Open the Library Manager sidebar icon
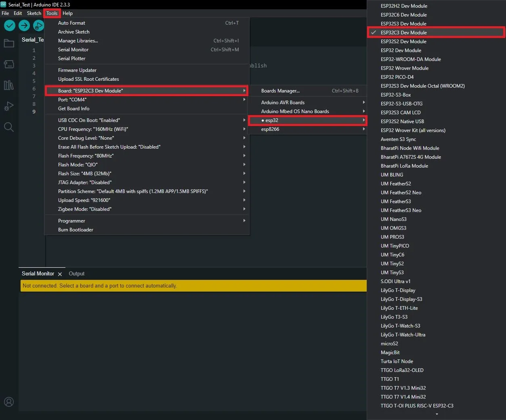Screen dimensions: 506x420 [9, 85]
